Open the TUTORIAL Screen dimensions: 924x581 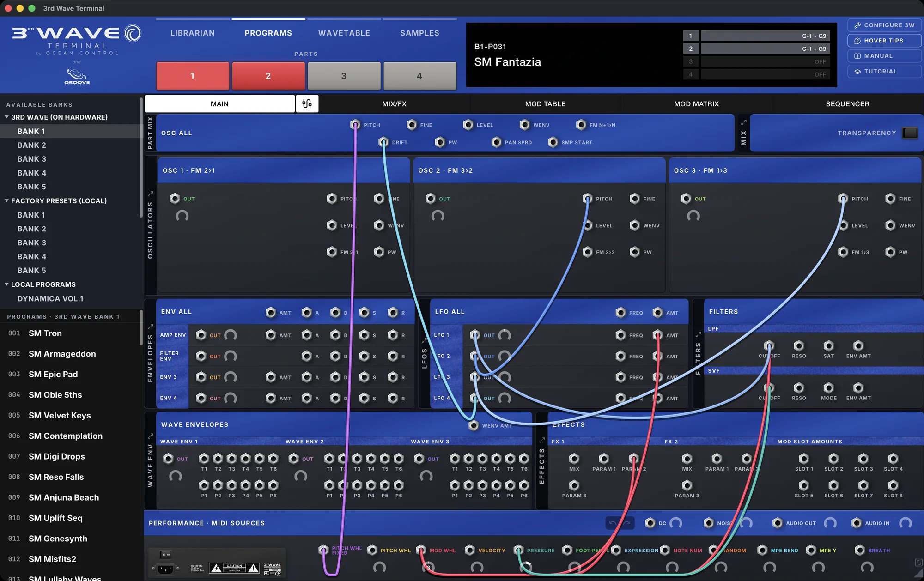pyautogui.click(x=884, y=72)
